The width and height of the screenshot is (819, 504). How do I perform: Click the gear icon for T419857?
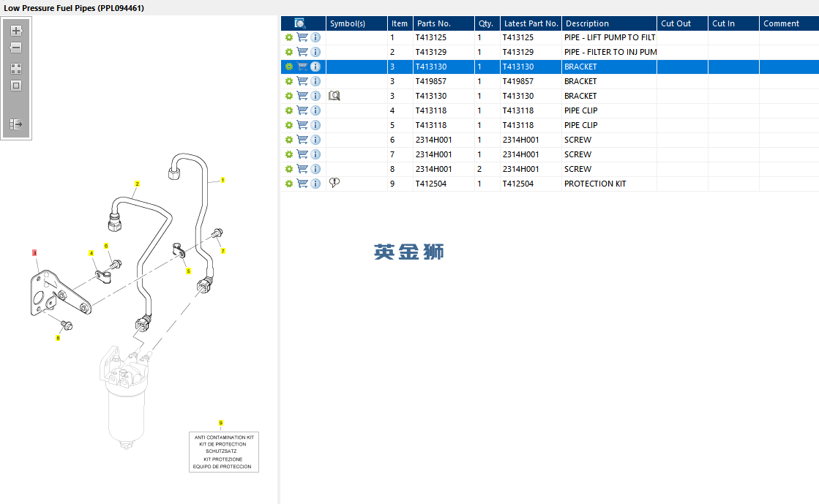click(289, 81)
